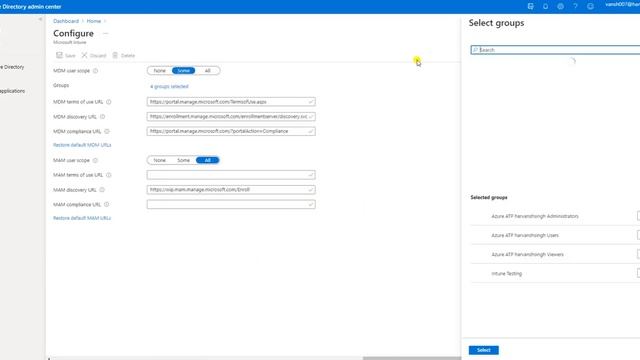Open the feedback smiley icon
This screenshot has height=360, width=640.
(590, 6)
